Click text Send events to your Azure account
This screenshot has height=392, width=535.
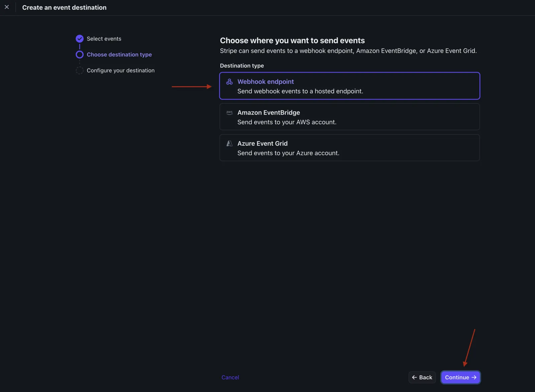coord(288,153)
